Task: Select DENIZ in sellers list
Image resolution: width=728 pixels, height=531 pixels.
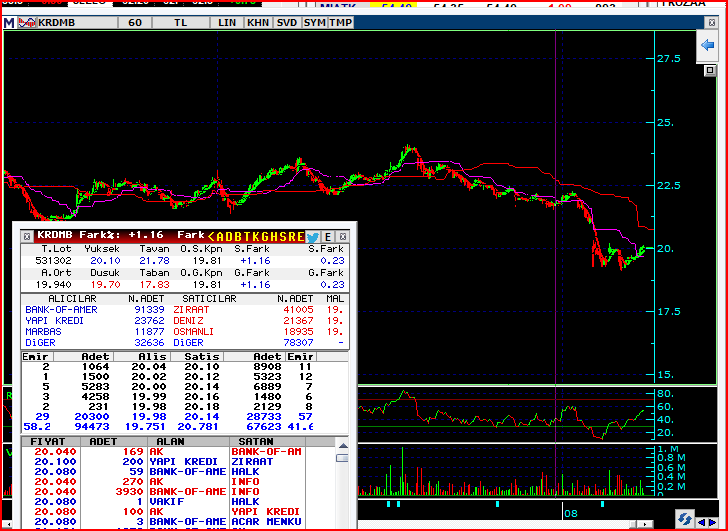Action: 188,321
